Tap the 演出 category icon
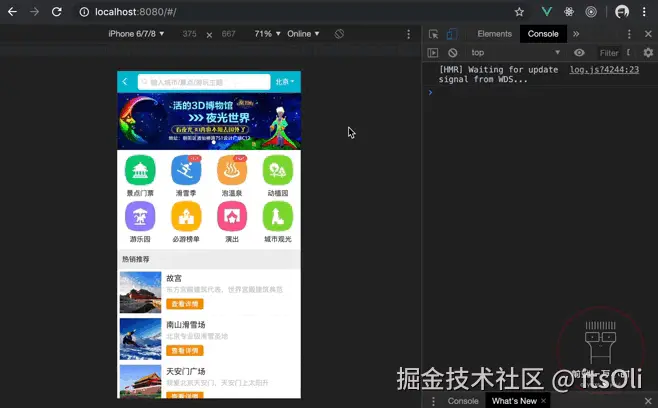Screen dimensions: 658x408 pos(232,216)
